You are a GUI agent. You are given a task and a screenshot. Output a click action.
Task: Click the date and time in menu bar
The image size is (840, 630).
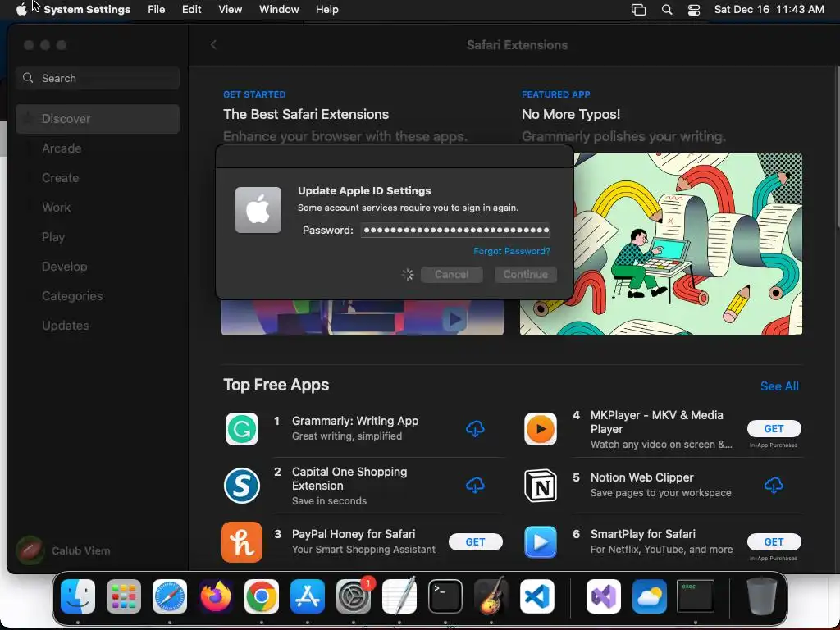tap(769, 10)
